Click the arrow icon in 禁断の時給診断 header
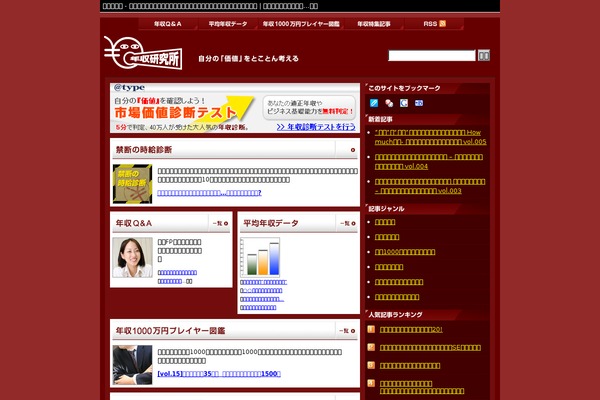 353,150
